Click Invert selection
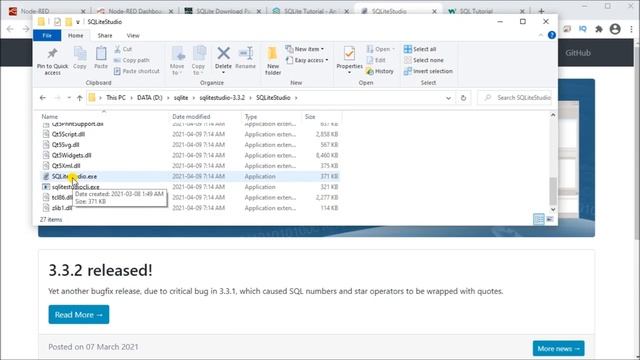Screen dimensions: 640x360 pyautogui.click(x=428, y=71)
